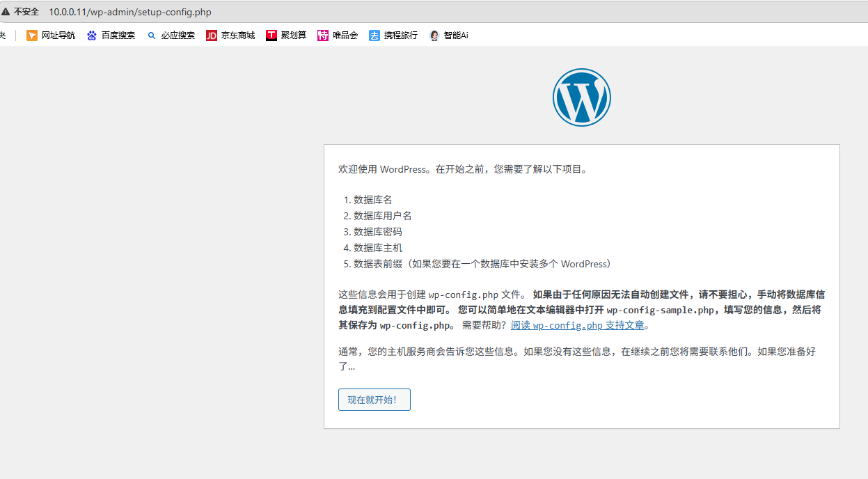Screen dimensions: 868x479
Task: Open the "阅读 wp-config.php 支持文章" link
Action: (x=577, y=325)
